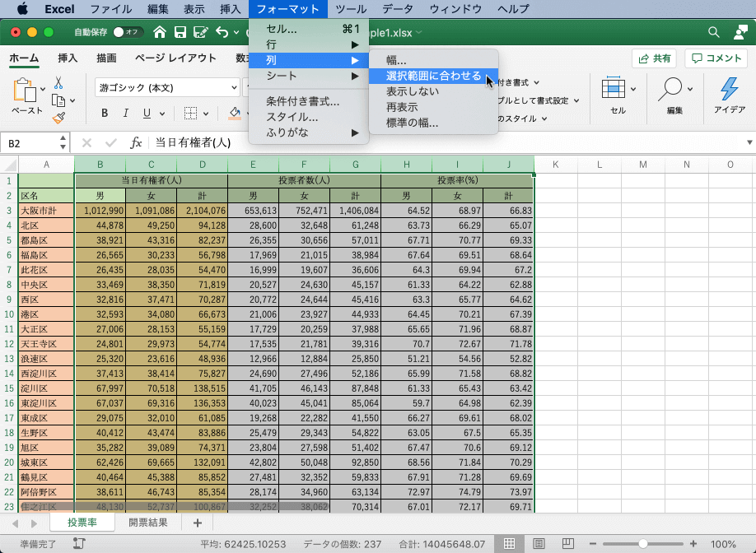Open the シート submenu
Viewport: 756px width, 553px height.
point(309,76)
